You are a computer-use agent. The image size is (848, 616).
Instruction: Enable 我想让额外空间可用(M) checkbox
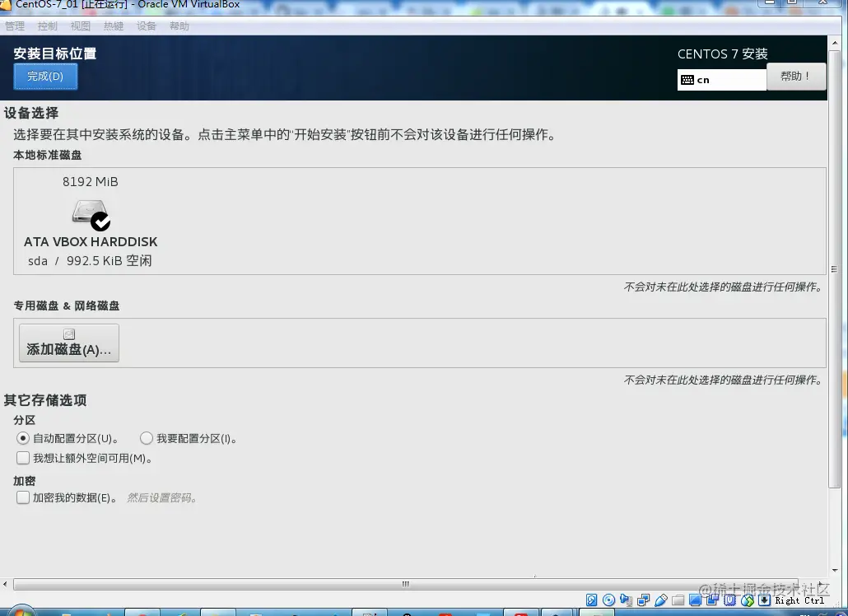point(23,458)
